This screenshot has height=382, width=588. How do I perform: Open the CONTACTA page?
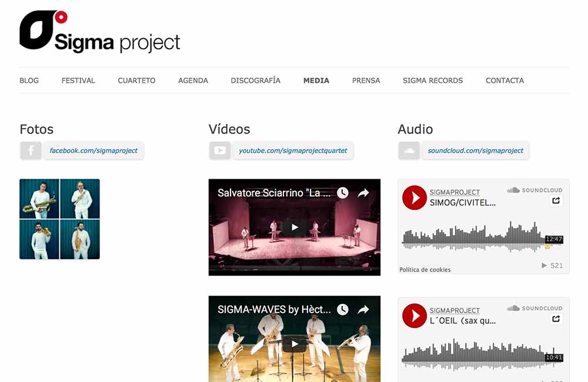coord(505,81)
